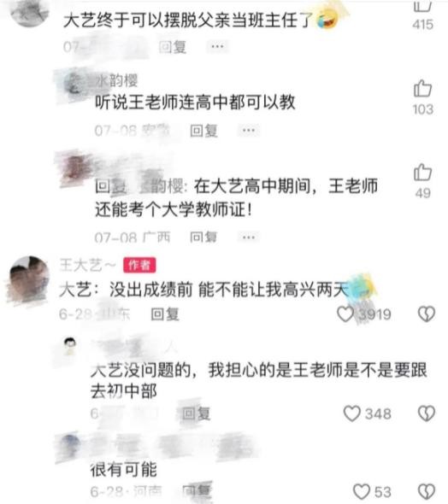Viewport: 448px width, 504px height.
Task: Tap broken-heart on the 初中部 comment
Action: pyautogui.click(x=427, y=413)
